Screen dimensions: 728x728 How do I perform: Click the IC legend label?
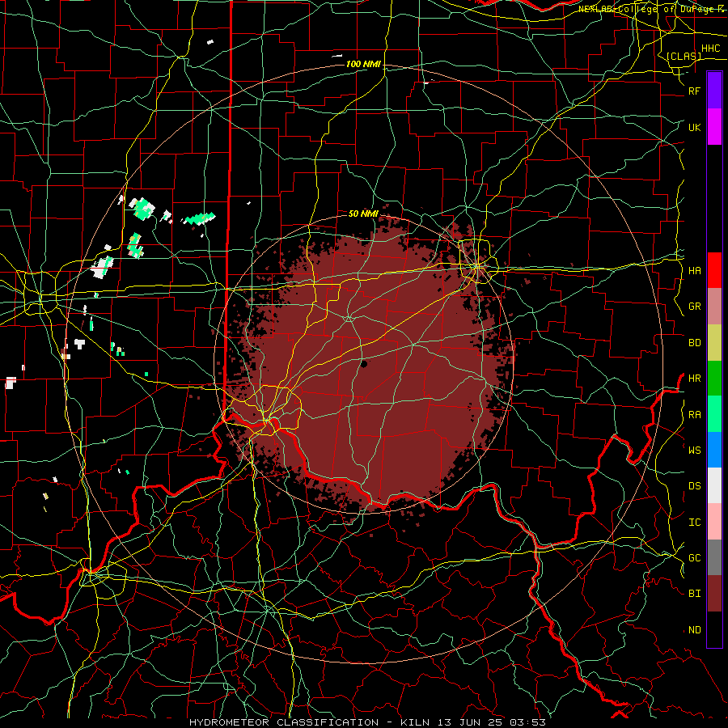694,523
